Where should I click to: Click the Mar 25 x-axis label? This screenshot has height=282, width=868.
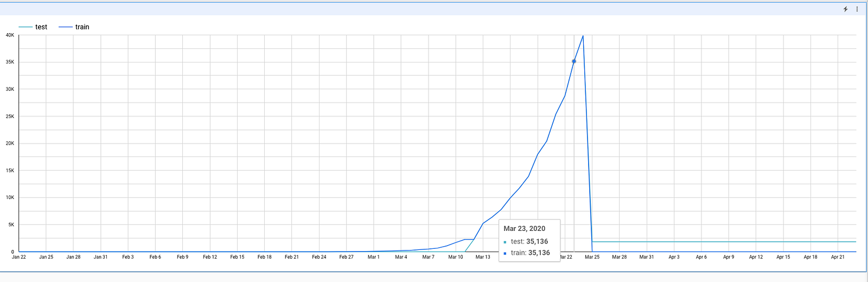(x=592, y=257)
